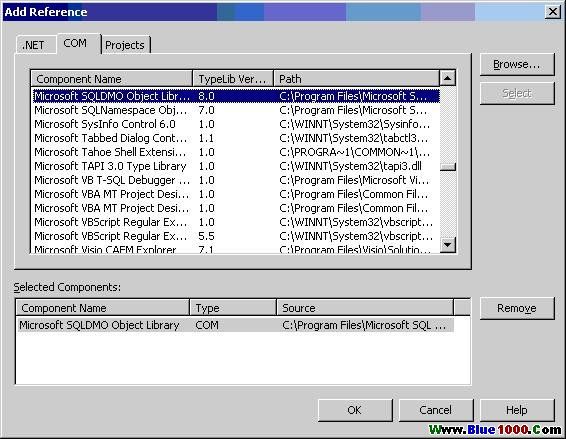Select Microsoft Tabbed Dialog Cont... row
The width and height of the screenshot is (566, 439).
pos(236,138)
